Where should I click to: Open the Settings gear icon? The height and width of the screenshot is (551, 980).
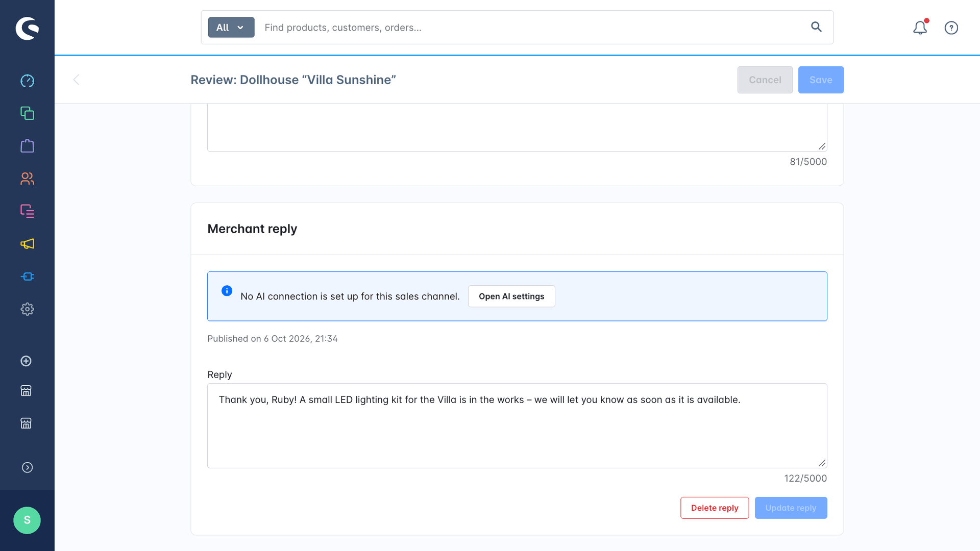pos(27,309)
